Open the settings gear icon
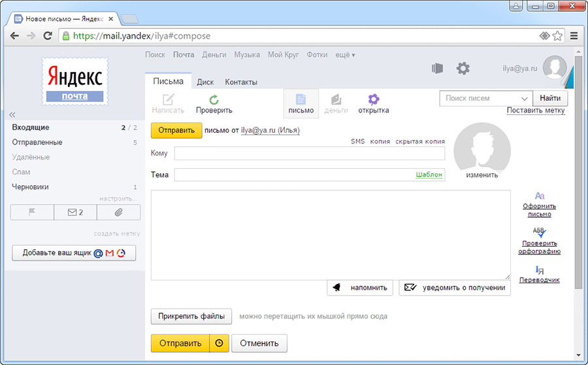The height and width of the screenshot is (365, 588). pyautogui.click(x=463, y=68)
